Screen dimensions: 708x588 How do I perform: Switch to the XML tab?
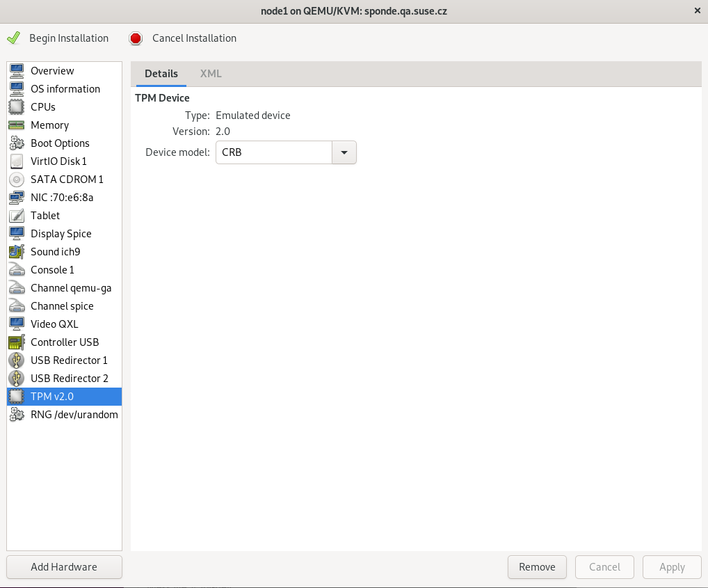click(210, 73)
